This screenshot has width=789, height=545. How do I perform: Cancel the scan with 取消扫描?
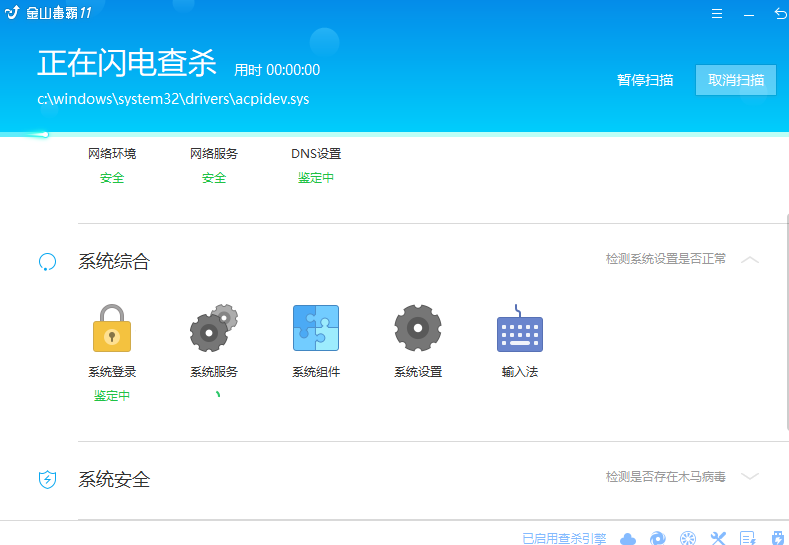point(736,81)
